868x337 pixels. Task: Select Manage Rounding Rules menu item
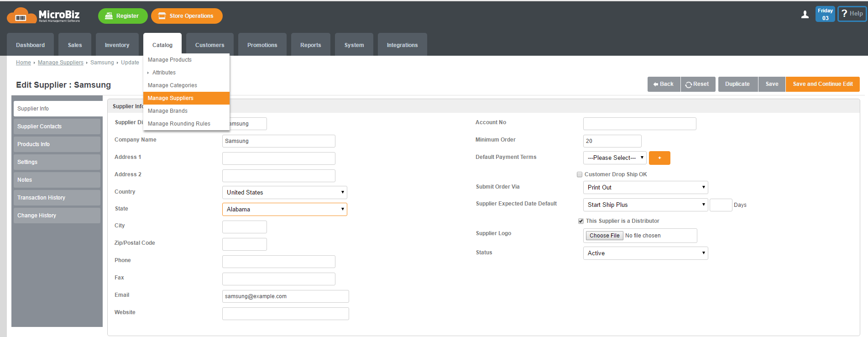pyautogui.click(x=186, y=124)
